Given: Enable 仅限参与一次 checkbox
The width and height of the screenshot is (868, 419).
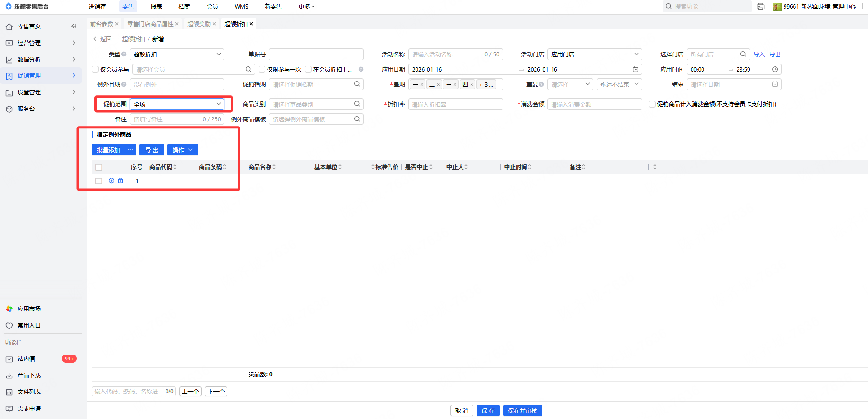Looking at the screenshot, I should tap(262, 69).
